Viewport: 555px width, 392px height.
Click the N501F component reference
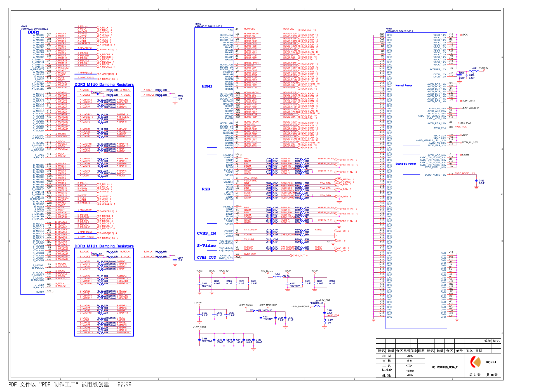(x=389, y=29)
